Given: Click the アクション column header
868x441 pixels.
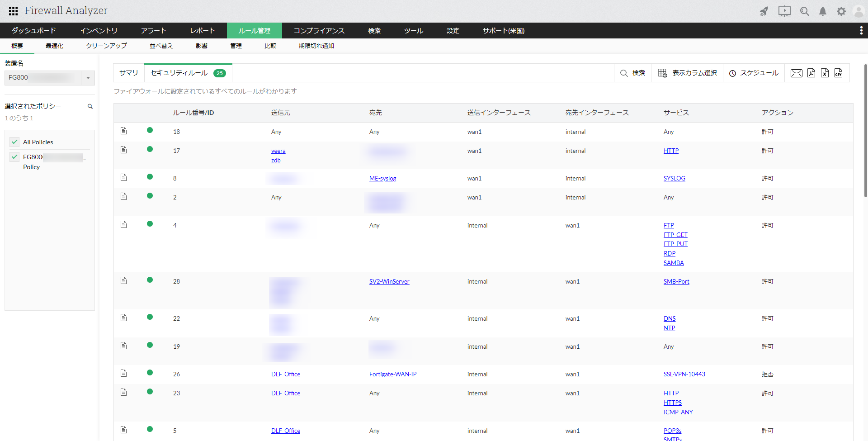Looking at the screenshot, I should pos(778,113).
